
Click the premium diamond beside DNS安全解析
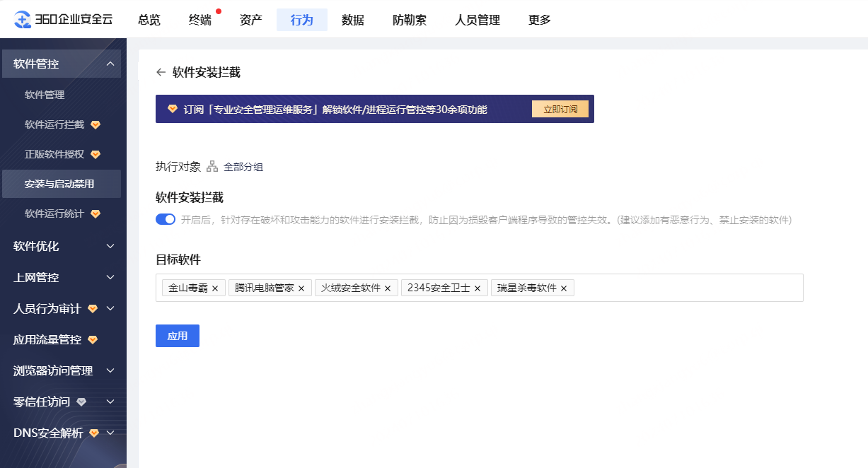click(94, 433)
